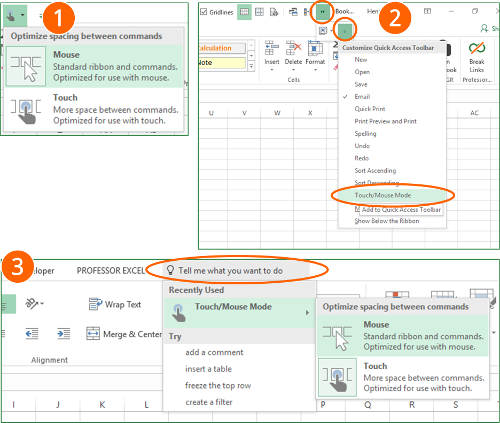The image size is (500, 423).
Task: Open the Ribbon Display Options icon
Action: click(427, 11)
